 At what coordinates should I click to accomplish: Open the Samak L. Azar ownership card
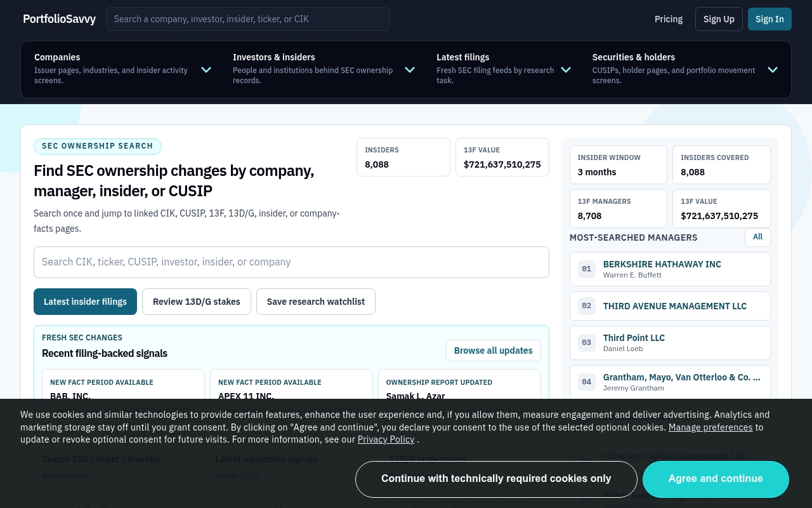pyautogui.click(x=459, y=385)
